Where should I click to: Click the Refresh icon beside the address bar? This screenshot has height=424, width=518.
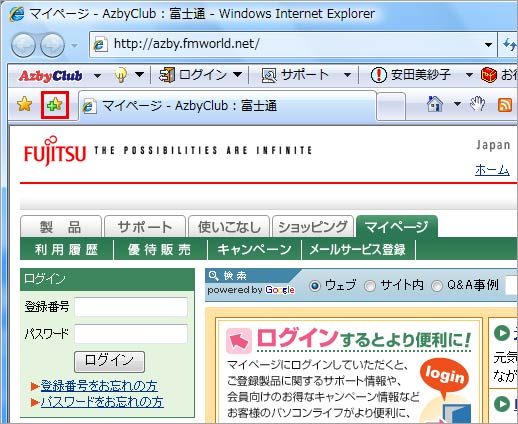pyautogui.click(x=509, y=44)
